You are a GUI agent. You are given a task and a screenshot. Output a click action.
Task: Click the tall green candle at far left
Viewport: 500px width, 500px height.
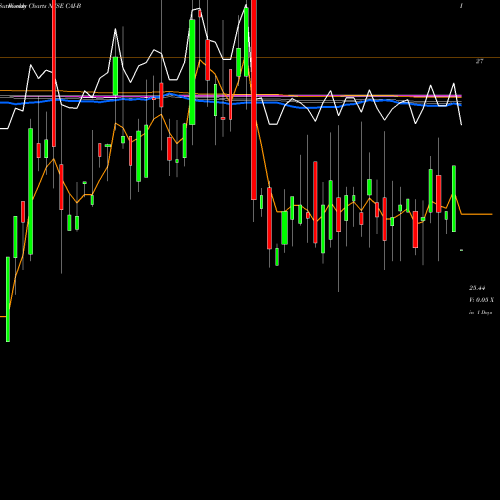tap(8, 299)
